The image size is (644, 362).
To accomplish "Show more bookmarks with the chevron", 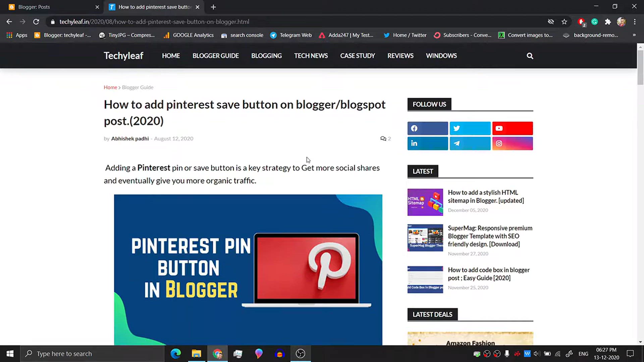I will click(634, 35).
